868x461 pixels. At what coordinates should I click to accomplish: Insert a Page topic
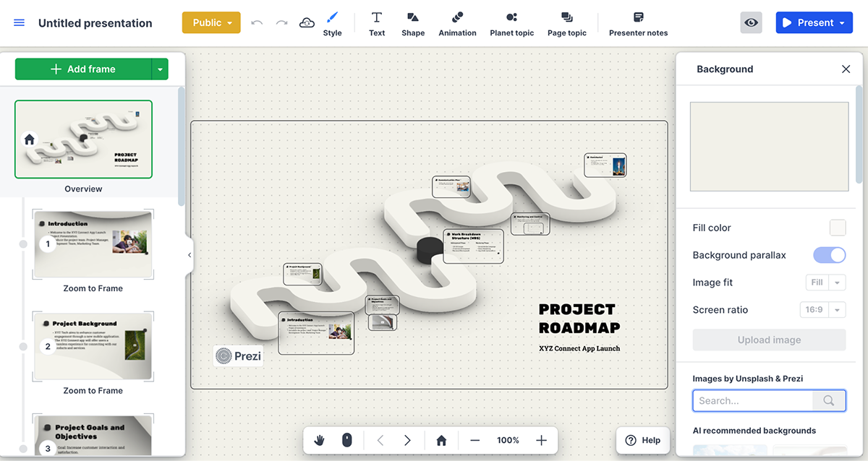[x=566, y=22]
